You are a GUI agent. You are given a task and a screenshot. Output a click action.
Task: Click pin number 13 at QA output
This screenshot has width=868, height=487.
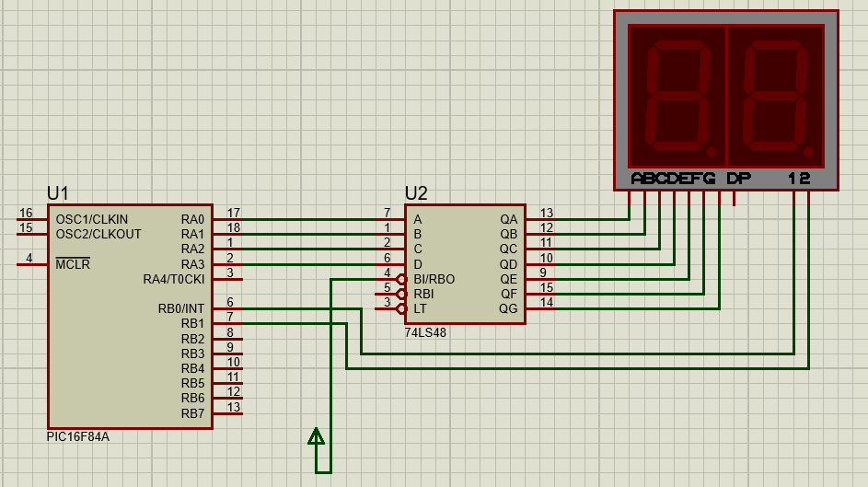coord(547,213)
